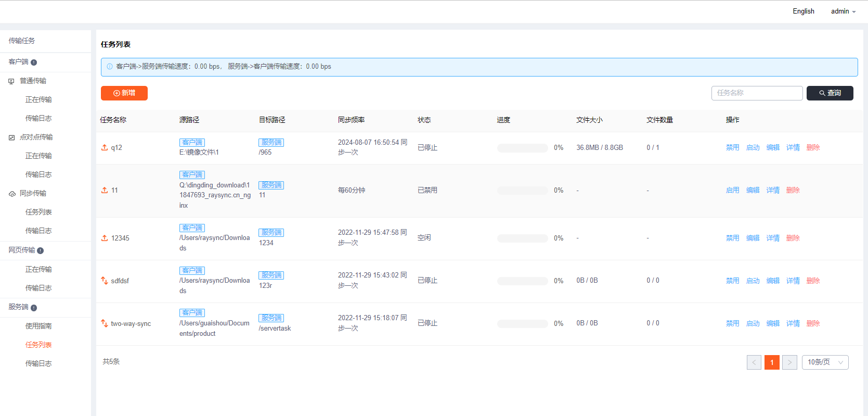The image size is (868, 416).
Task: Enable task 11 with 启用
Action: pos(732,191)
